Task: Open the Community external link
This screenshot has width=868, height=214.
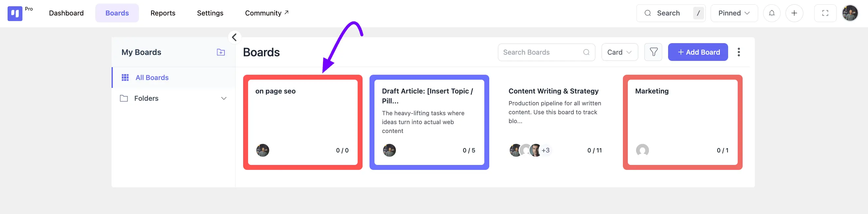Action: [267, 13]
